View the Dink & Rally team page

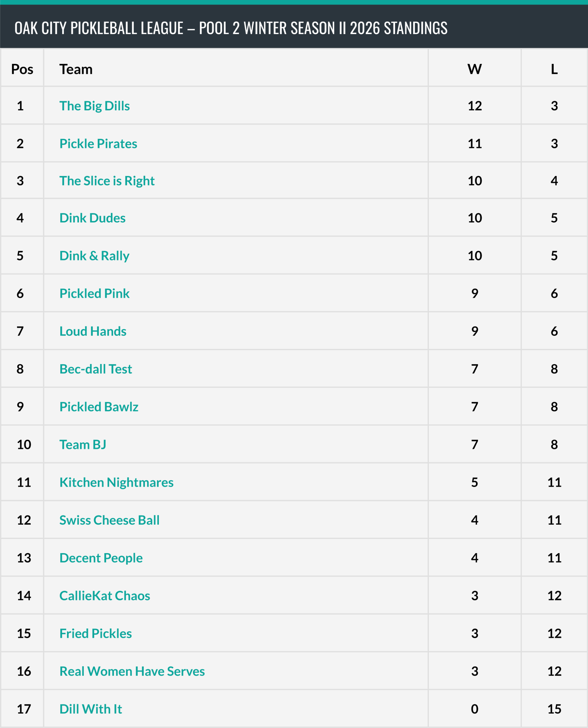pos(94,256)
